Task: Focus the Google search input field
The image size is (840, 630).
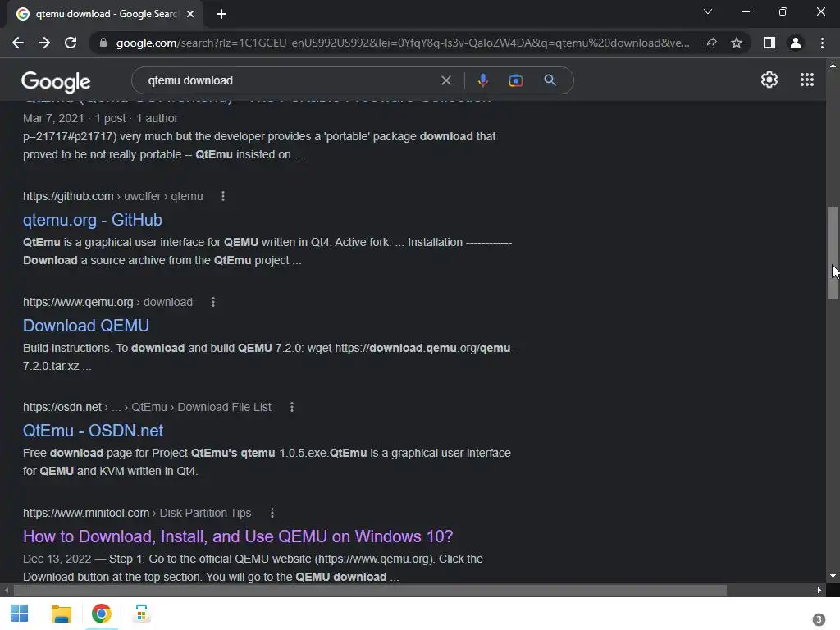Action: (290, 80)
